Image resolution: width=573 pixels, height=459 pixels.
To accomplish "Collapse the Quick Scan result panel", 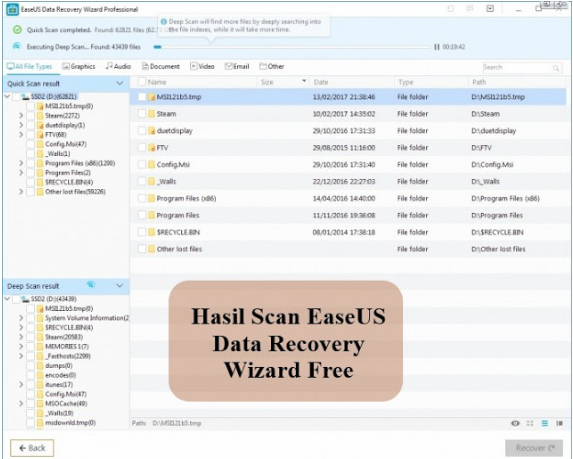I will [x=119, y=83].
